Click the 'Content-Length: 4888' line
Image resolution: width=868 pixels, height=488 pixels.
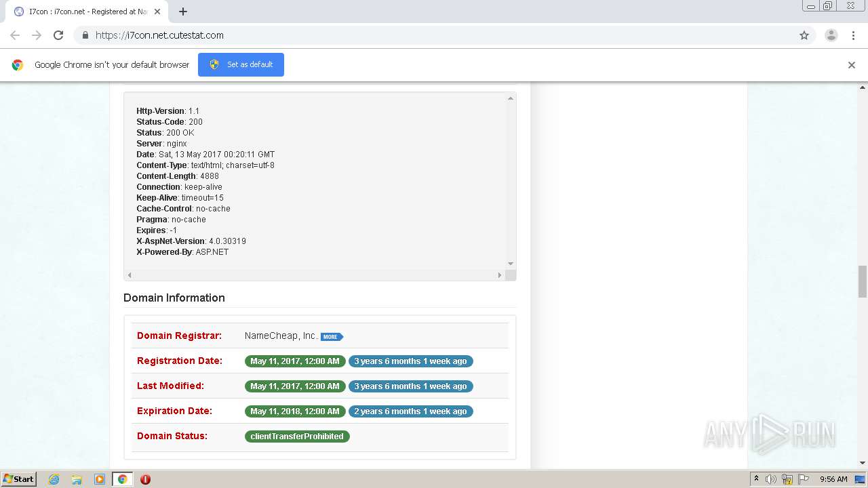pos(178,176)
